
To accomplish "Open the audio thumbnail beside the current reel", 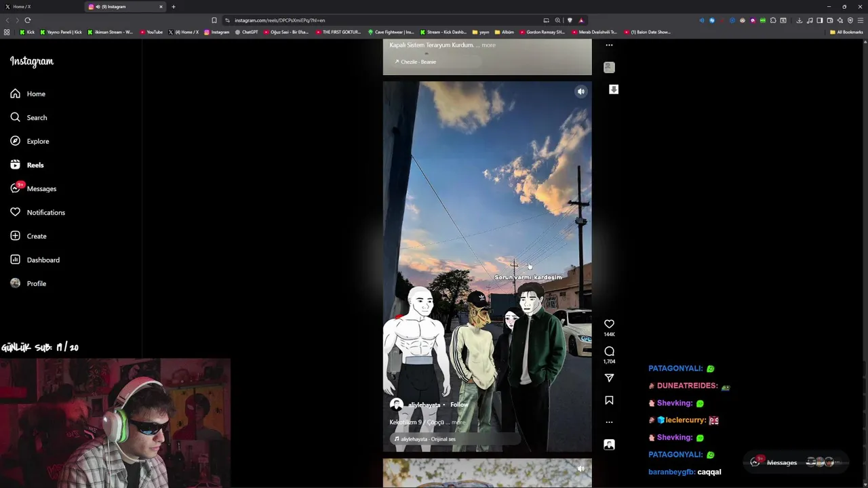I will (609, 445).
